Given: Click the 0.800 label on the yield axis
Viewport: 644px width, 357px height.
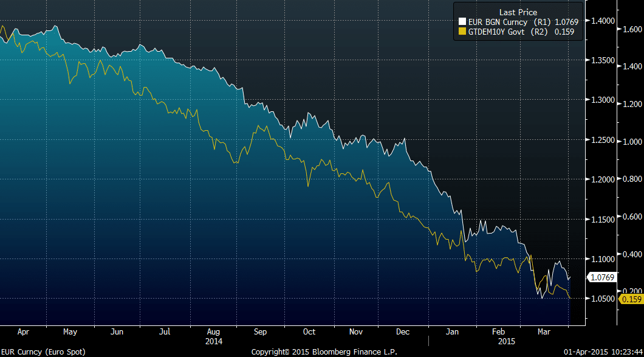Looking at the screenshot, I should pyautogui.click(x=630, y=179).
